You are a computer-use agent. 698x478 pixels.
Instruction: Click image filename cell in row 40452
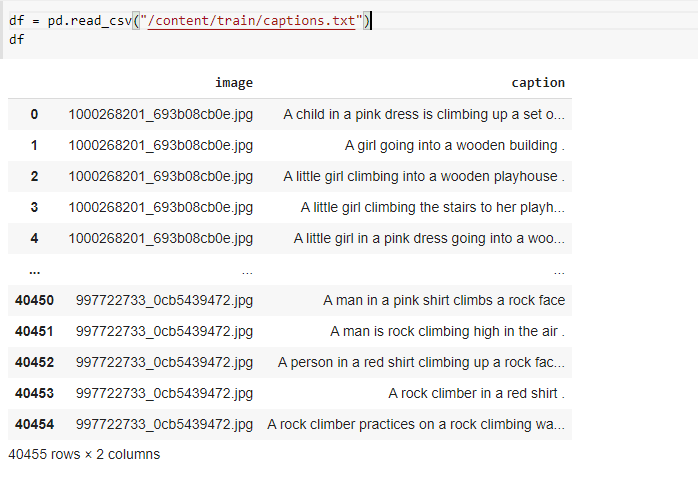click(x=164, y=362)
